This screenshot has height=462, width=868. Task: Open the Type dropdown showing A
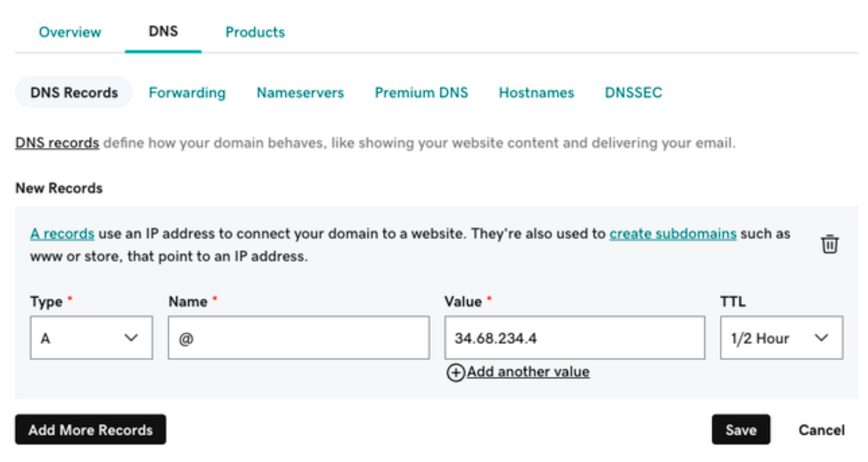tap(91, 338)
